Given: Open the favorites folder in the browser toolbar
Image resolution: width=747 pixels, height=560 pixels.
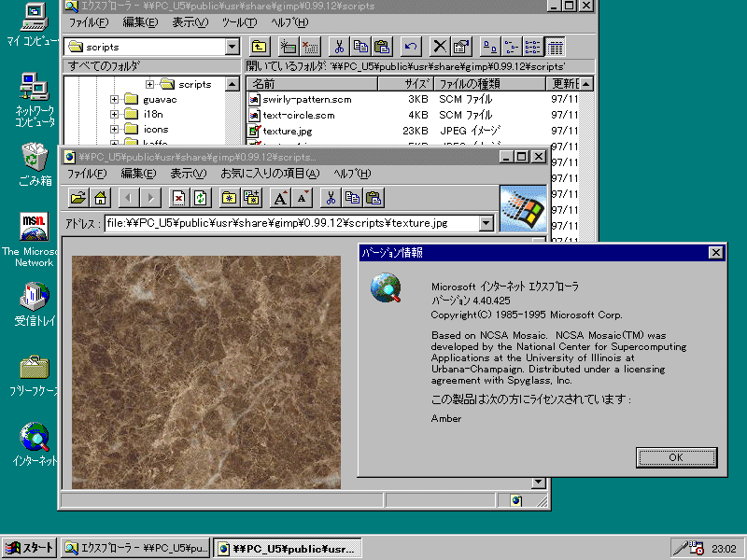Looking at the screenshot, I should click(x=229, y=198).
